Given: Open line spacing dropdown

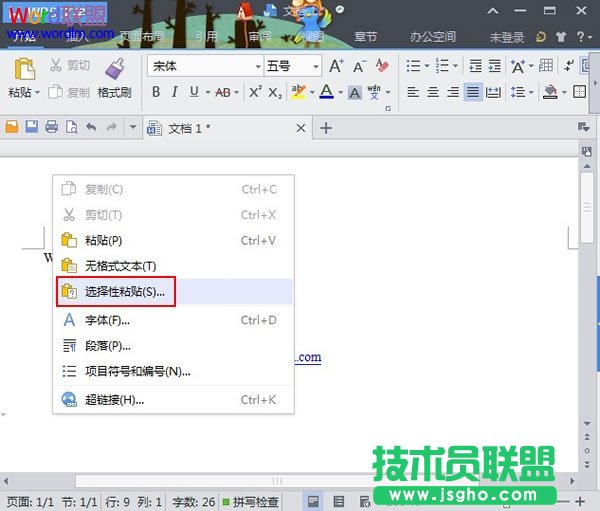Looking at the screenshot, I should click(531, 92).
